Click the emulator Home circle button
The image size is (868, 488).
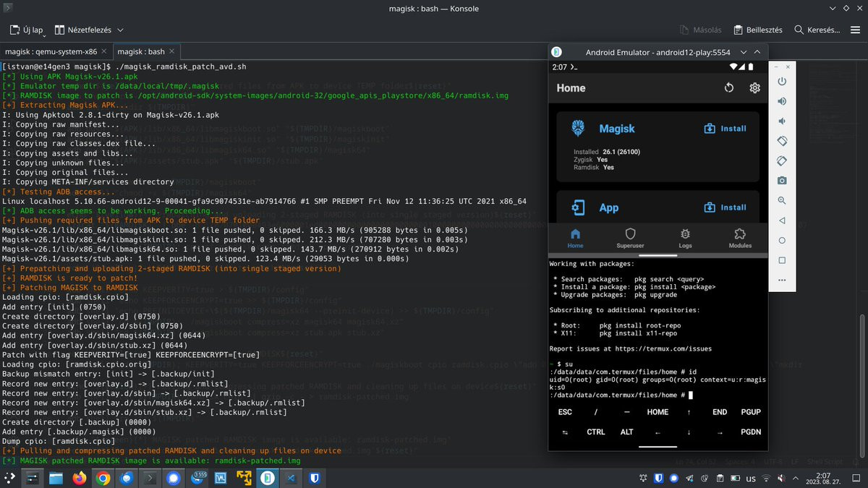pos(782,240)
